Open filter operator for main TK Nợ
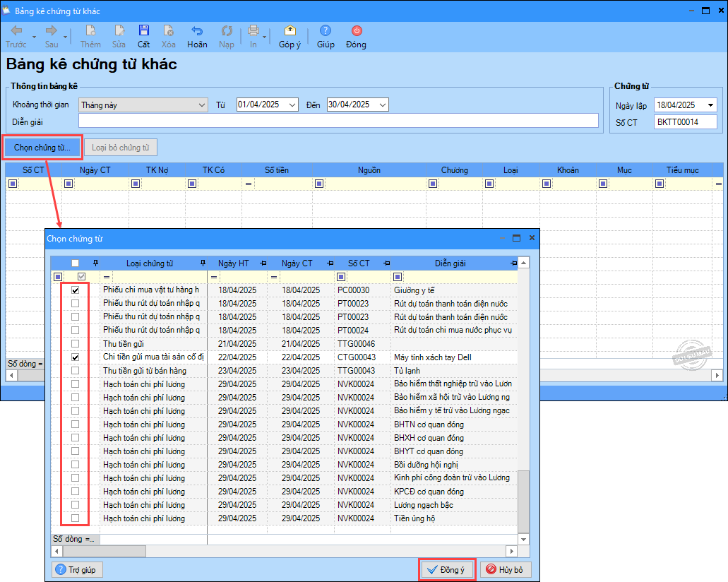 coord(136,184)
